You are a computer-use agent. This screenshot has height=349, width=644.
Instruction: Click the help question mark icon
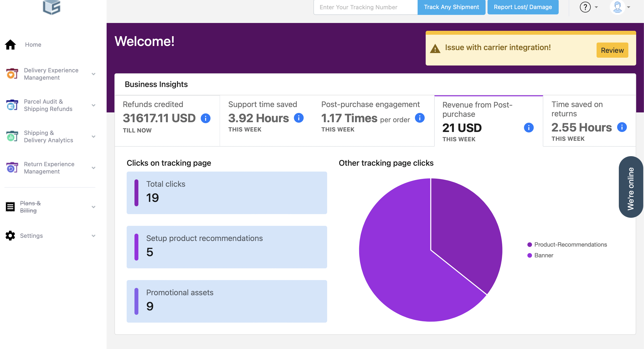tap(585, 7)
